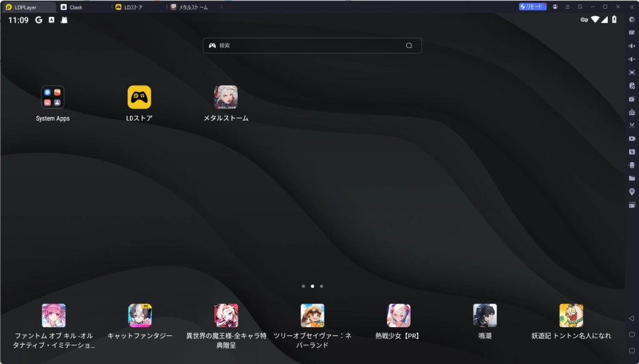639x364 pixels.
Task: Toggle the fullscreen sidebar icon
Action: tap(632, 72)
